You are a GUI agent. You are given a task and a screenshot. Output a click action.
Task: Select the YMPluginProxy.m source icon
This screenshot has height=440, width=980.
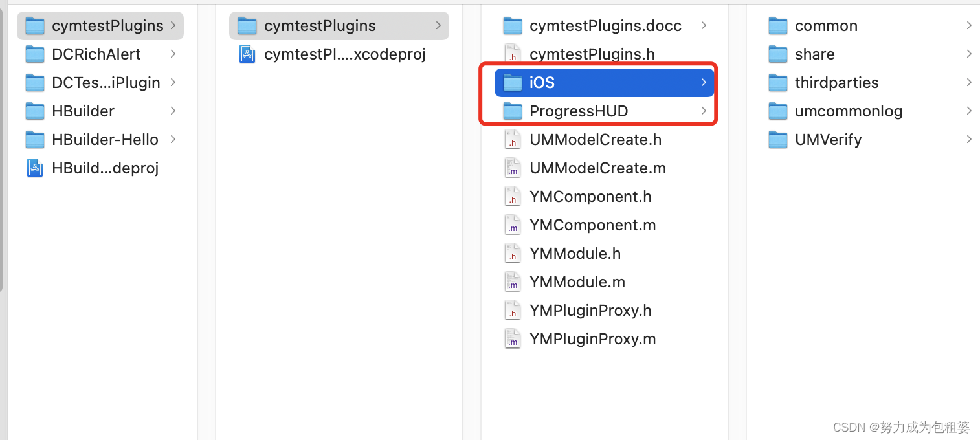point(512,339)
